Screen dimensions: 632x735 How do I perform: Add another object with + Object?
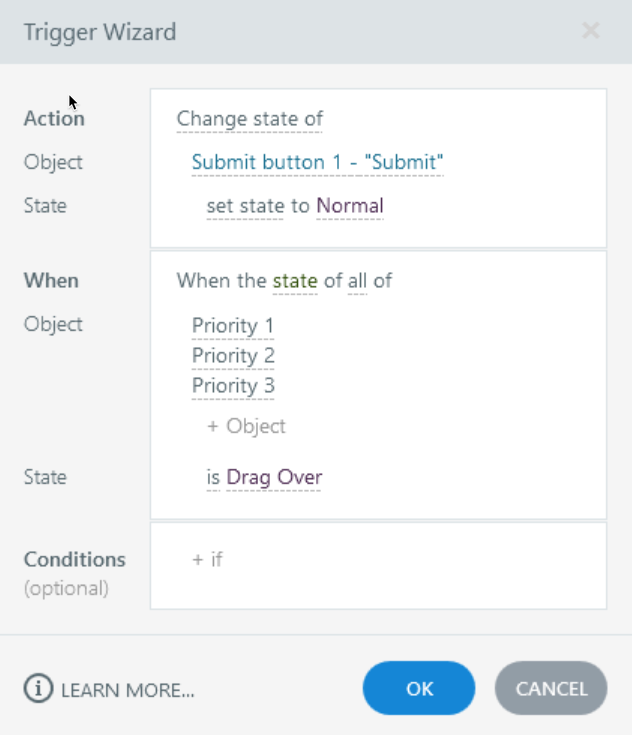246,426
